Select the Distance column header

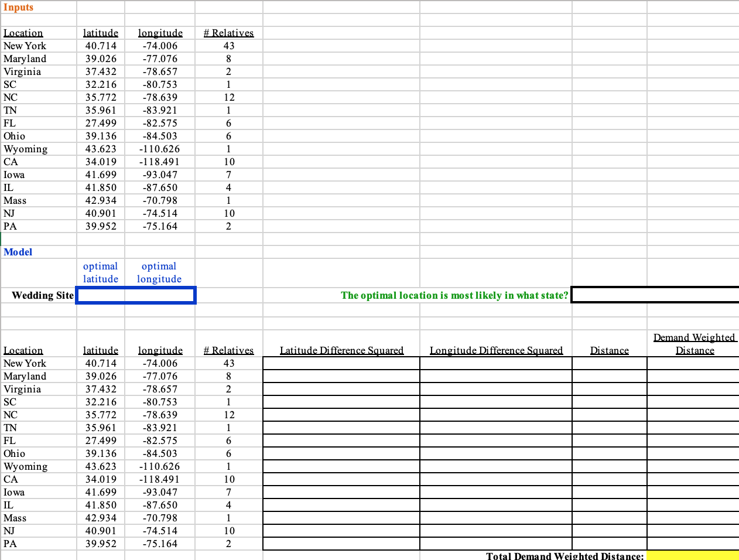point(609,350)
